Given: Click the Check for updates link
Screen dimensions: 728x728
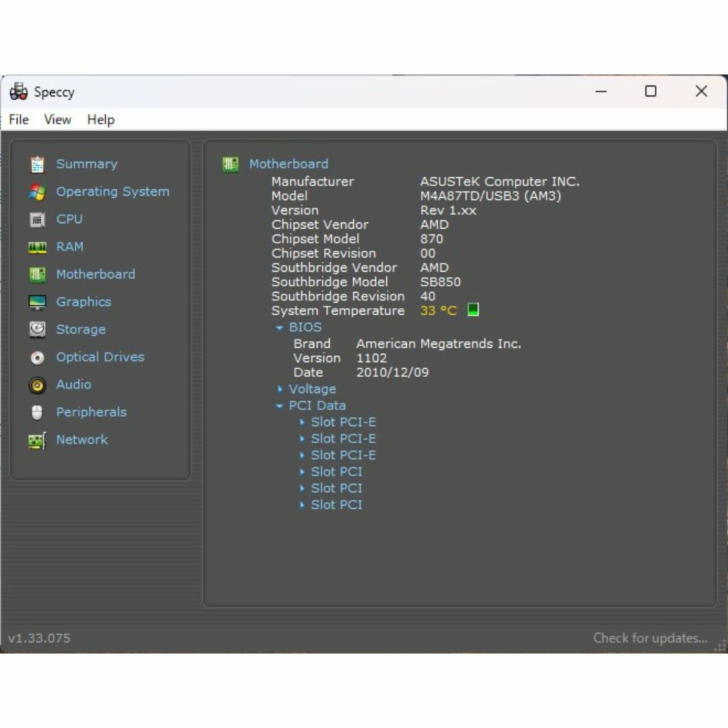Looking at the screenshot, I should [650, 638].
